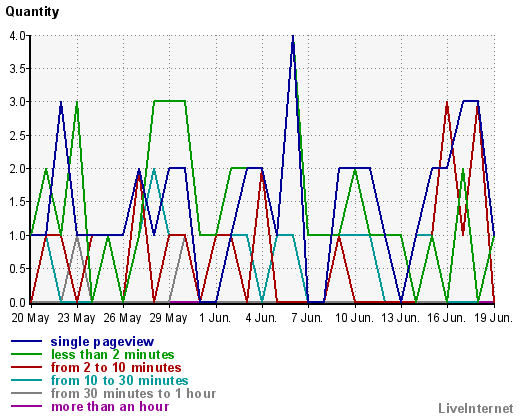Click the 'single pageview' legend label
The image size is (520, 418).
pos(102,342)
